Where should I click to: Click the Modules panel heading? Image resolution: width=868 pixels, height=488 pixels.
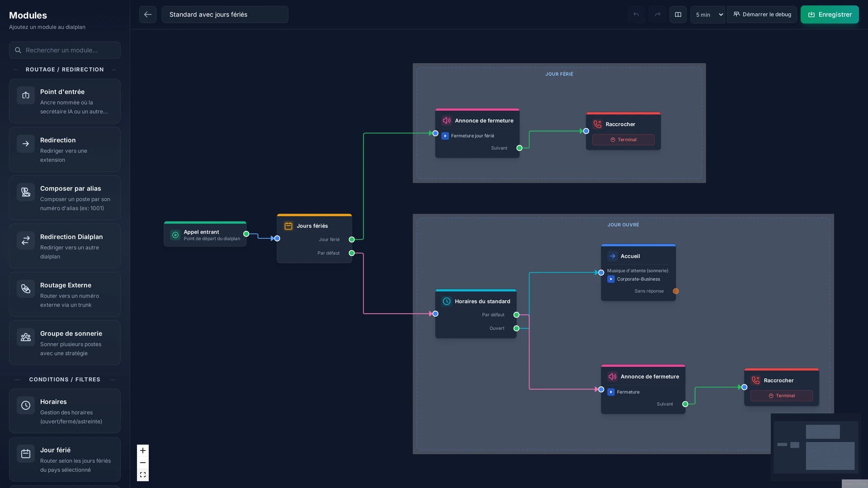(28, 15)
